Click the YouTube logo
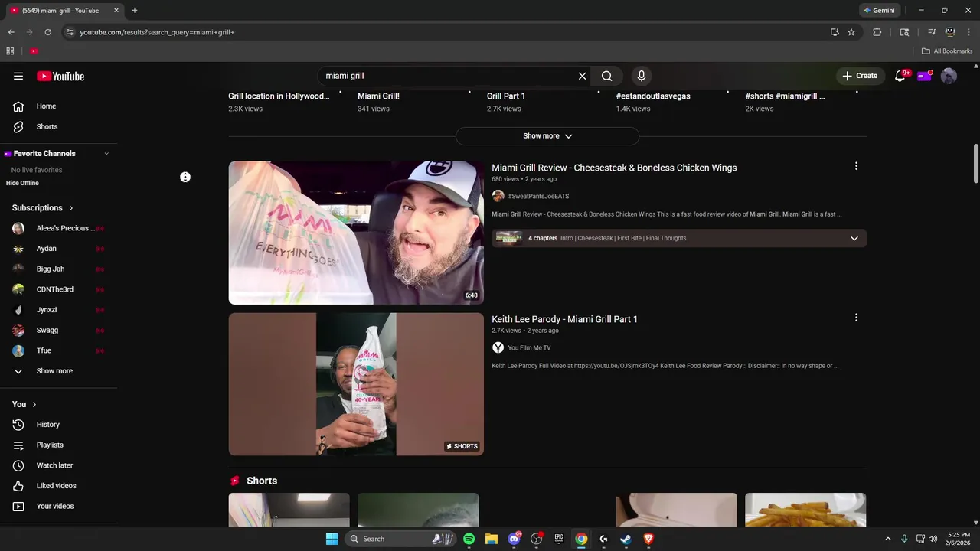Screen dimensions: 980x551 tap(60, 76)
